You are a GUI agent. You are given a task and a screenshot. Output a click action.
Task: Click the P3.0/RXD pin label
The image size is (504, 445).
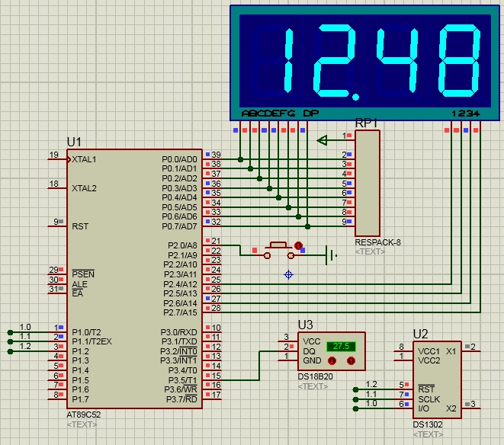(178, 332)
